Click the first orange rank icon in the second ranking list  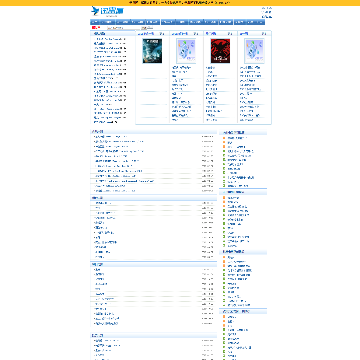pyautogui.click(x=224, y=198)
